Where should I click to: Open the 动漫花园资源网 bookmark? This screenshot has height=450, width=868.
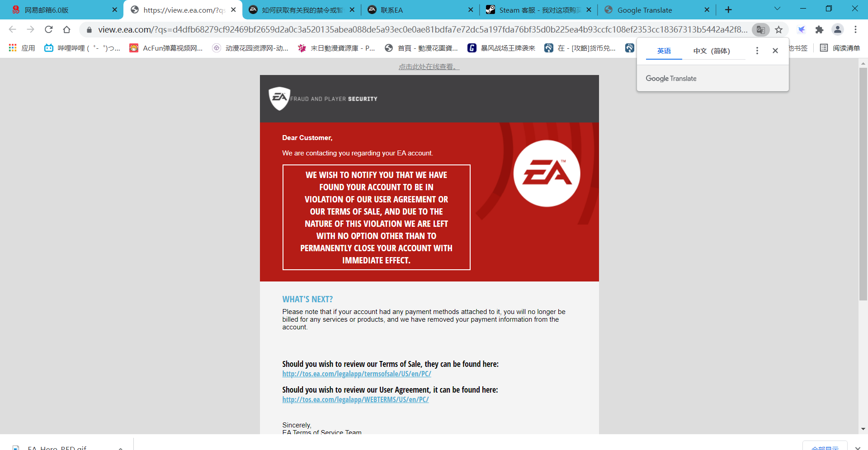[x=250, y=48]
